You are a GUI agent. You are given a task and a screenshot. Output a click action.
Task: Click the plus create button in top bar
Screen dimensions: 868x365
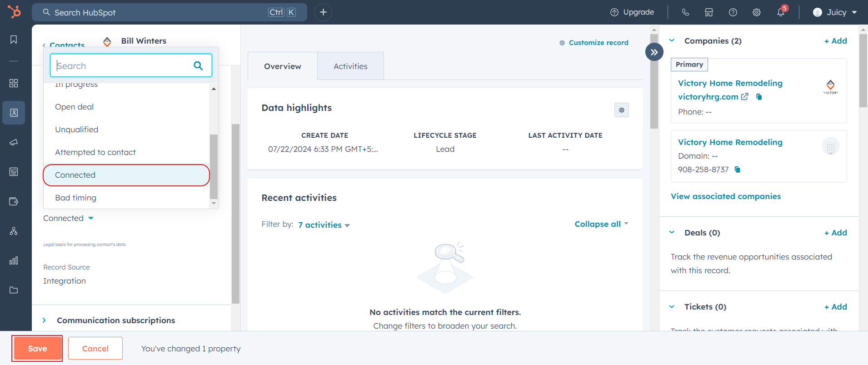click(x=323, y=12)
